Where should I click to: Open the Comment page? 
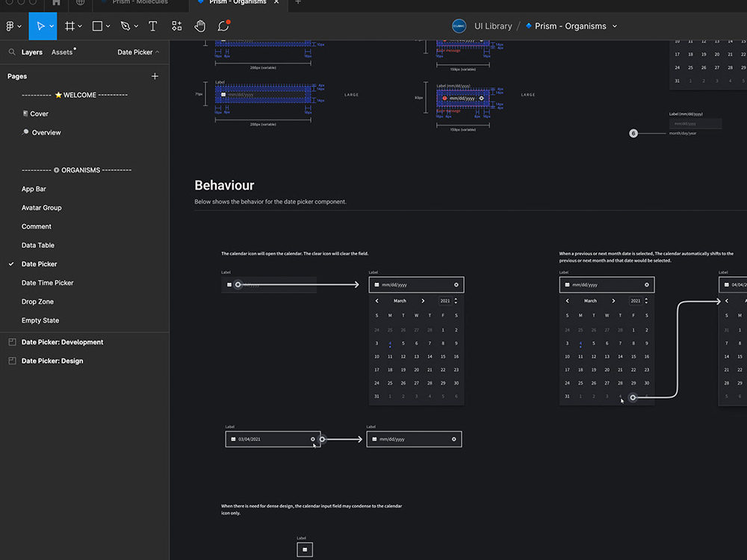click(36, 227)
